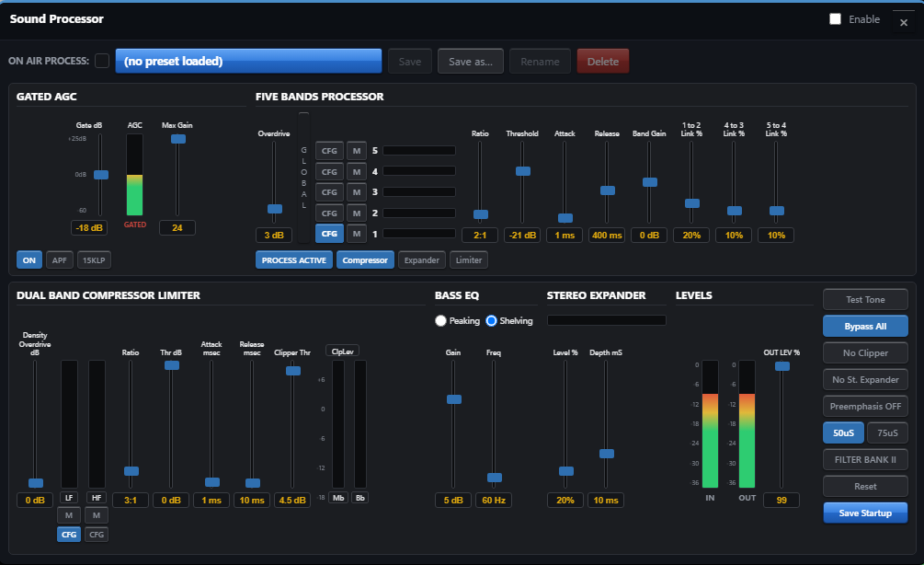This screenshot has width=924, height=565.
Task: Click the Bb meter button
Action: (x=360, y=498)
